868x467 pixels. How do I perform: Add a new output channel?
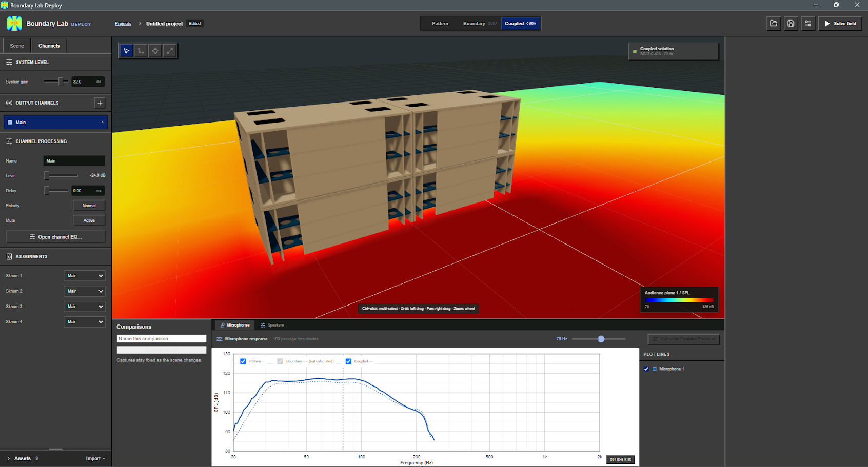100,103
